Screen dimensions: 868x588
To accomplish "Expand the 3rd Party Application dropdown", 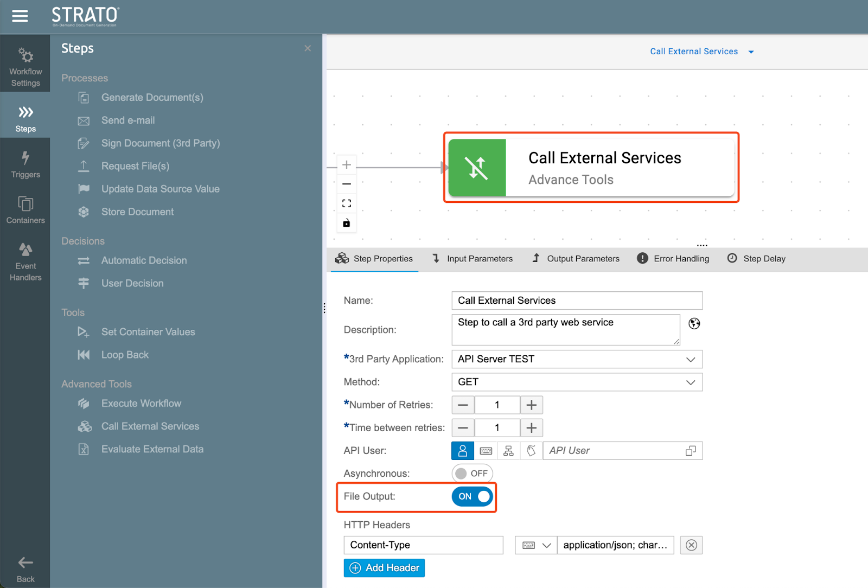I will tap(691, 359).
